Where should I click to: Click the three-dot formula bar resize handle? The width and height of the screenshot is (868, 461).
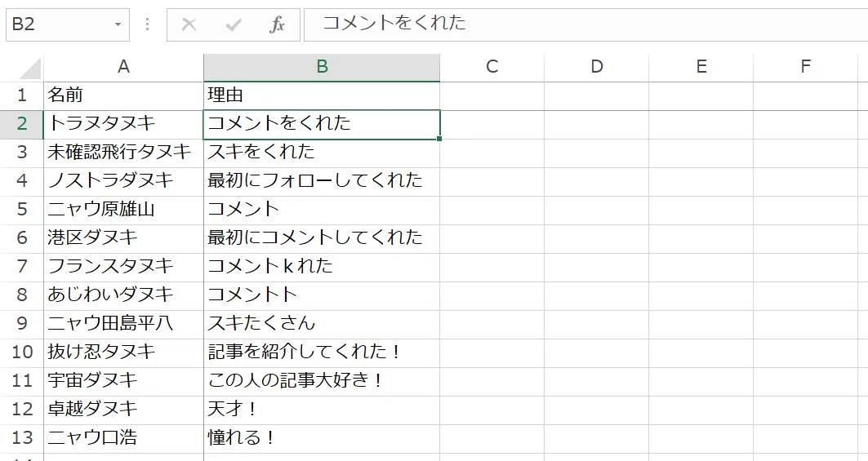(147, 24)
